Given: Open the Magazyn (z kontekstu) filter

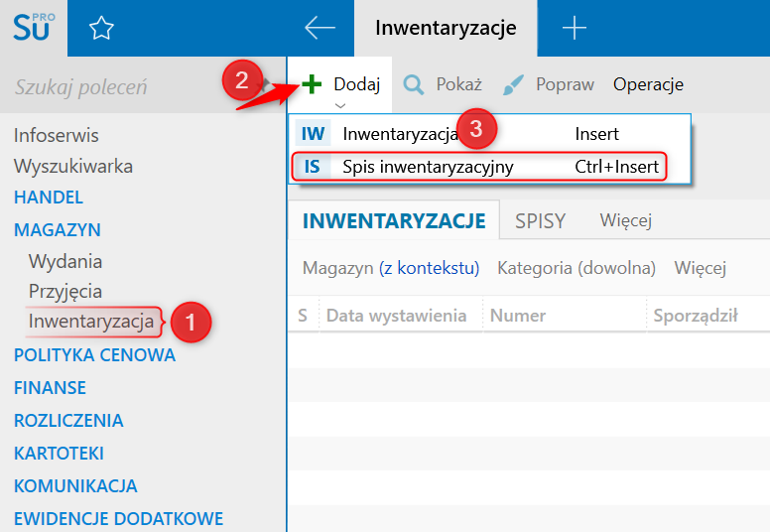Looking at the screenshot, I should click(391, 268).
